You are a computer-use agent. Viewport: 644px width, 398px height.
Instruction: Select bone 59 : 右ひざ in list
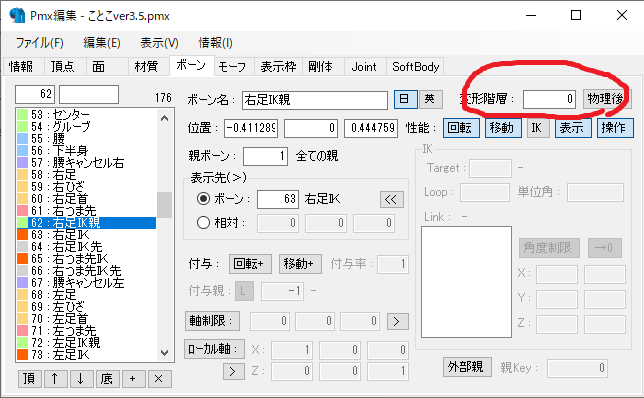pos(86,186)
